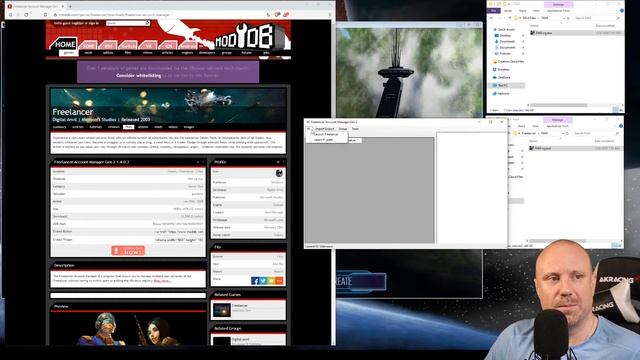Screen dimensions: 640x360
Task: Click the Search box in top Explorer
Action: click(x=597, y=18)
